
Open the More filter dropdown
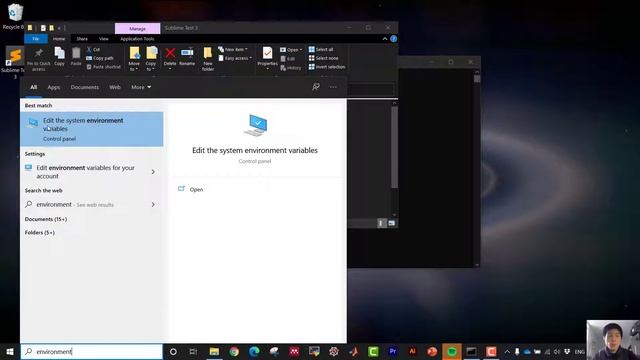coord(141,87)
